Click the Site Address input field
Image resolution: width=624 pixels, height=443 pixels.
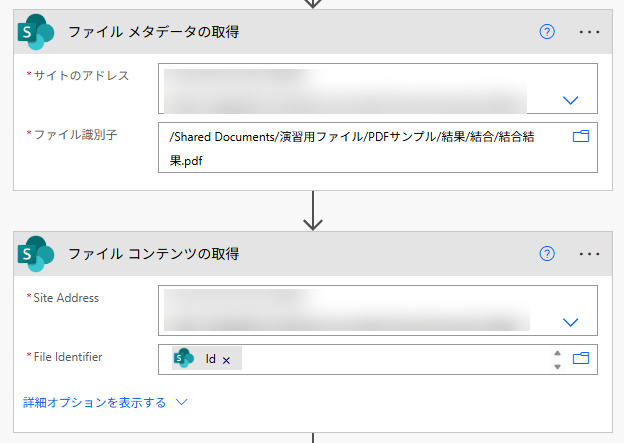click(x=378, y=310)
